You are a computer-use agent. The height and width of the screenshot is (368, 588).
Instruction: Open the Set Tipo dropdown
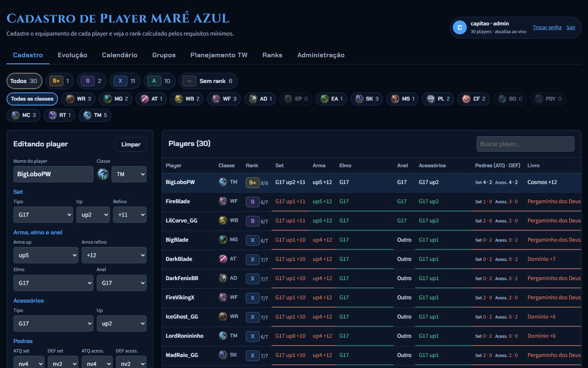point(43,215)
